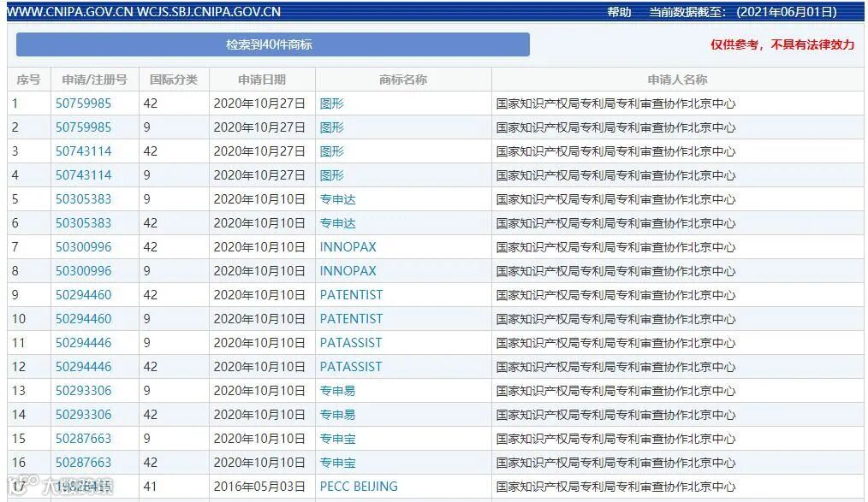
Task: Click the 序号 column header
Action: tap(28, 80)
